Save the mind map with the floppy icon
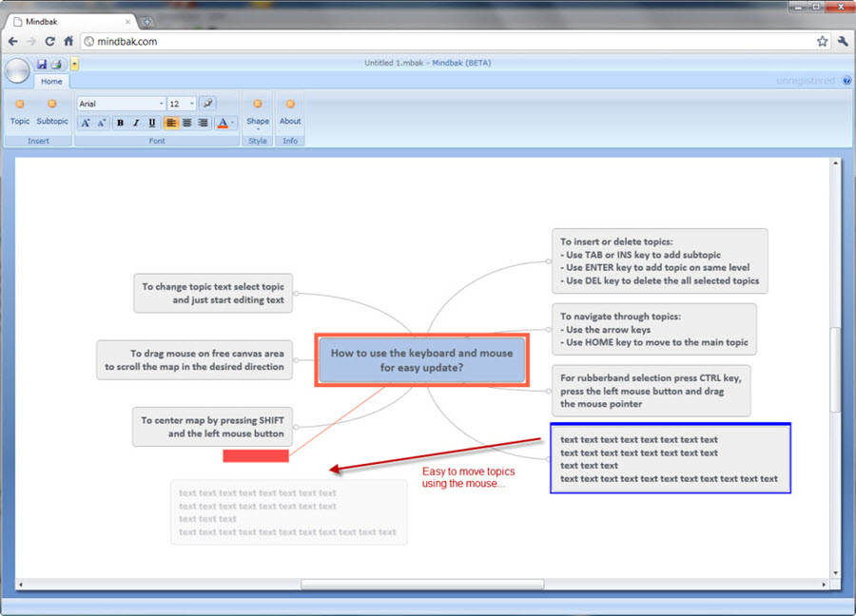 click(x=42, y=64)
